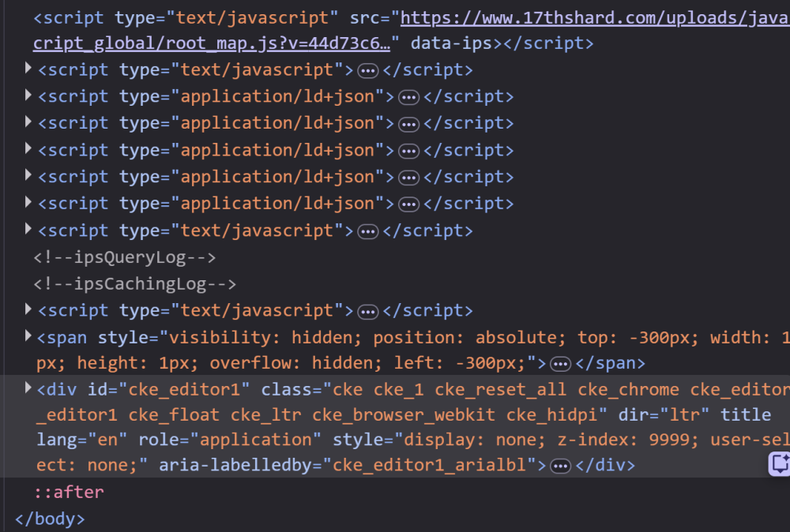Click ellipsis in fifth application/ld+json script
Screen dimensions: 790x532
click(x=408, y=205)
